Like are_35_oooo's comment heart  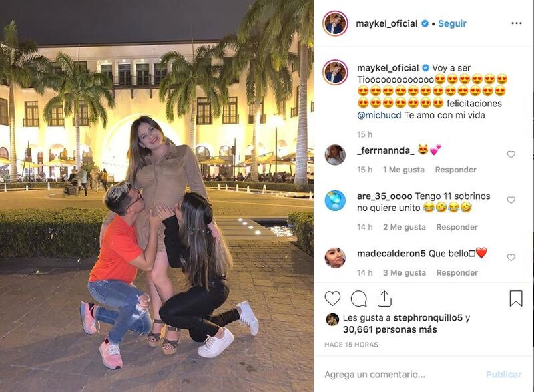click(511, 200)
